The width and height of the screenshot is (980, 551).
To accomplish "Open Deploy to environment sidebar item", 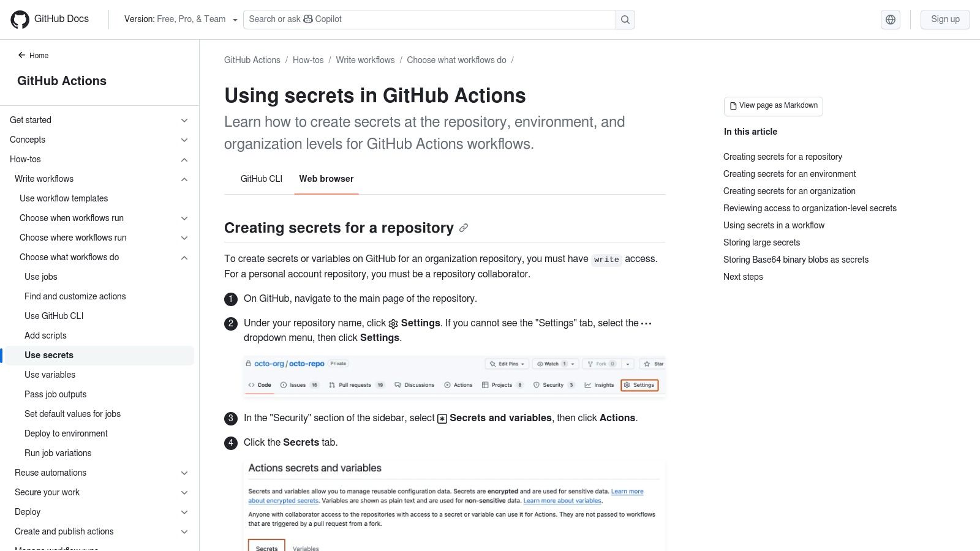I will 66,433.
